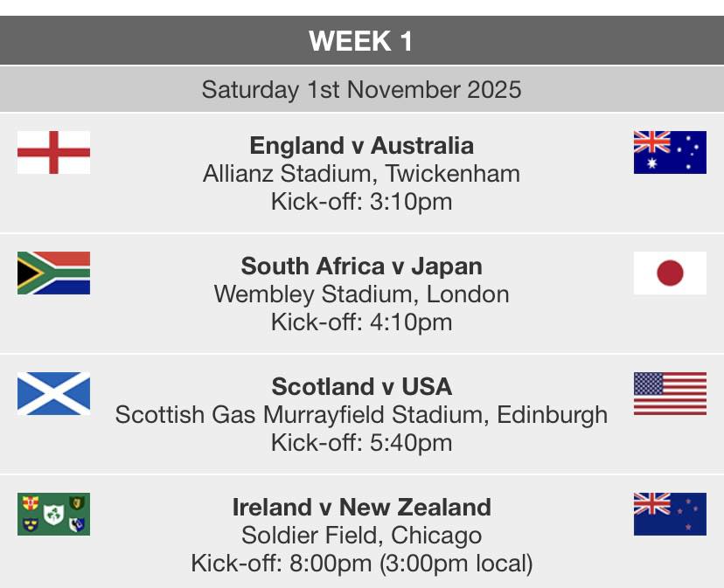Select the Ireland rugby flag
This screenshot has width=724, height=588.
[53, 514]
